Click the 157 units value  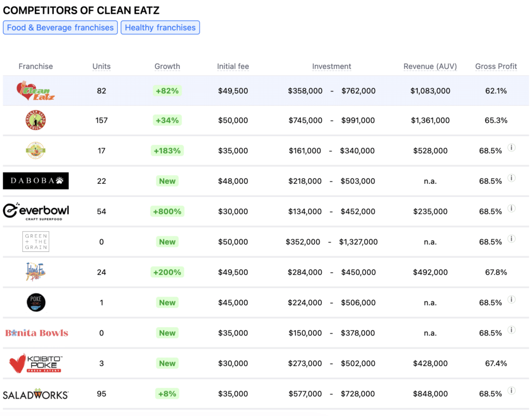pyautogui.click(x=101, y=120)
